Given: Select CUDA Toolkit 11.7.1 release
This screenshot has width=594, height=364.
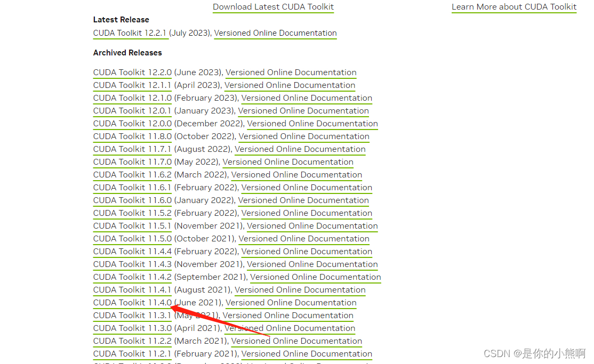Looking at the screenshot, I should [x=132, y=149].
